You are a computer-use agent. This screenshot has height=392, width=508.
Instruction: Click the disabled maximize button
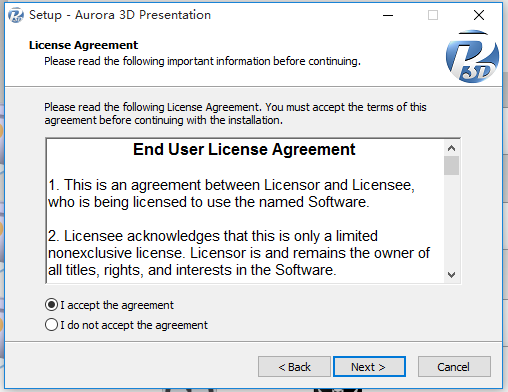433,15
